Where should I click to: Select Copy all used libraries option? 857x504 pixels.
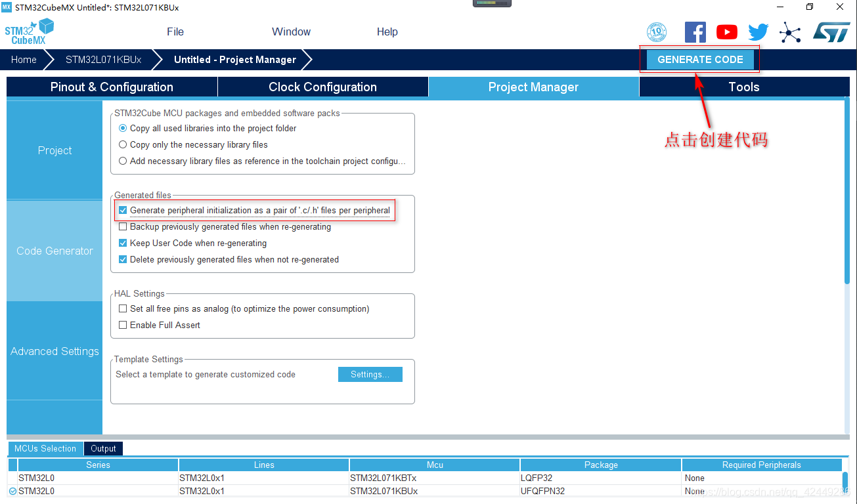tap(123, 128)
